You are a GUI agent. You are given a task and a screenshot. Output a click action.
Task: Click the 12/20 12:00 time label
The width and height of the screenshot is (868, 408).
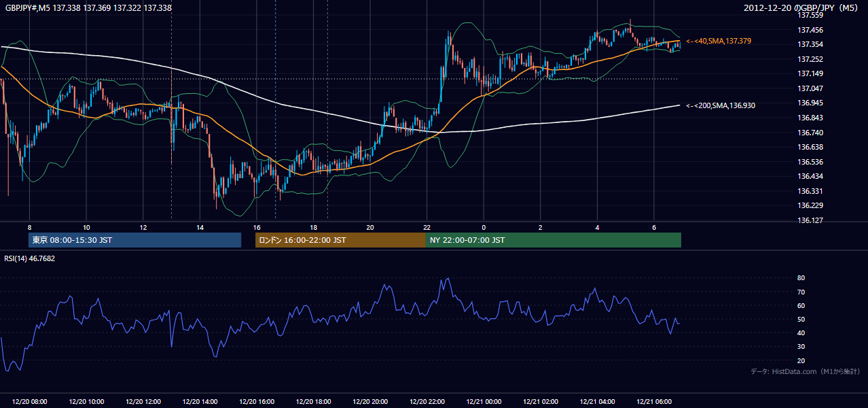143,402
